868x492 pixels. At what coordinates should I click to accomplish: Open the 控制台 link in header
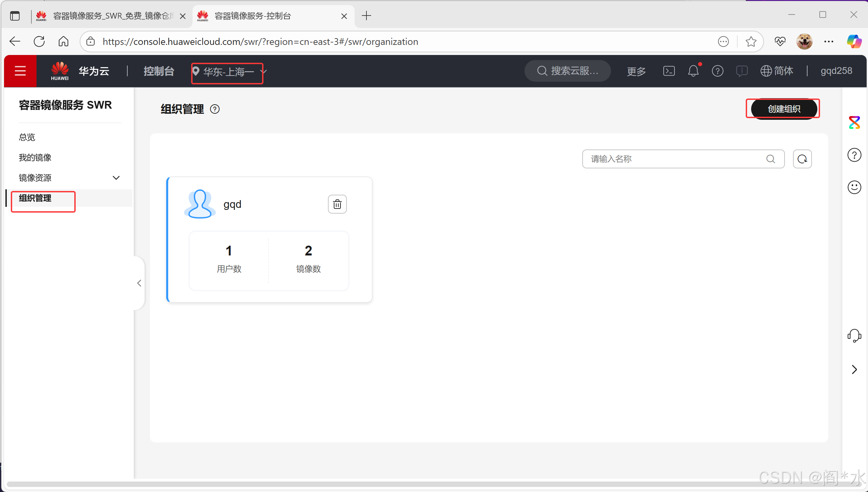tap(159, 71)
